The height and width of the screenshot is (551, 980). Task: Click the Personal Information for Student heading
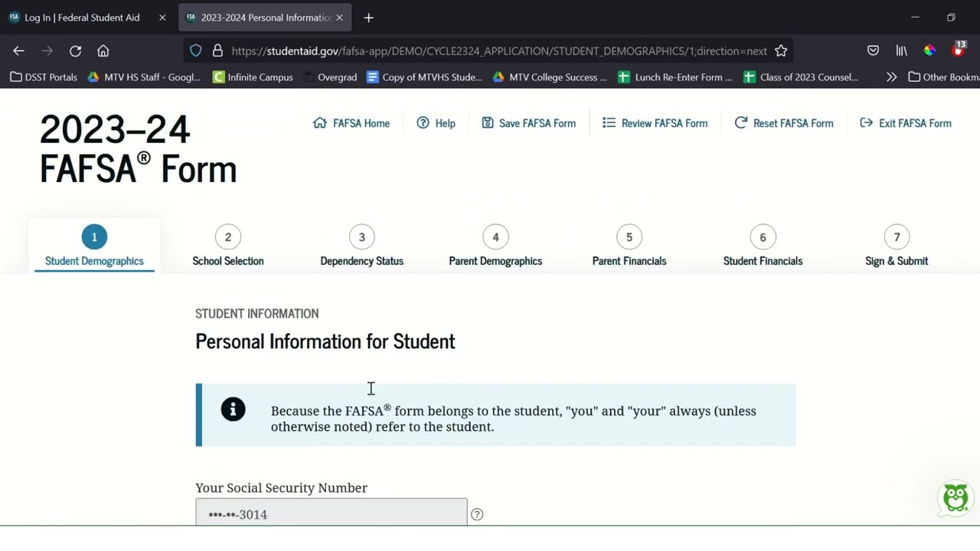pyautogui.click(x=325, y=341)
